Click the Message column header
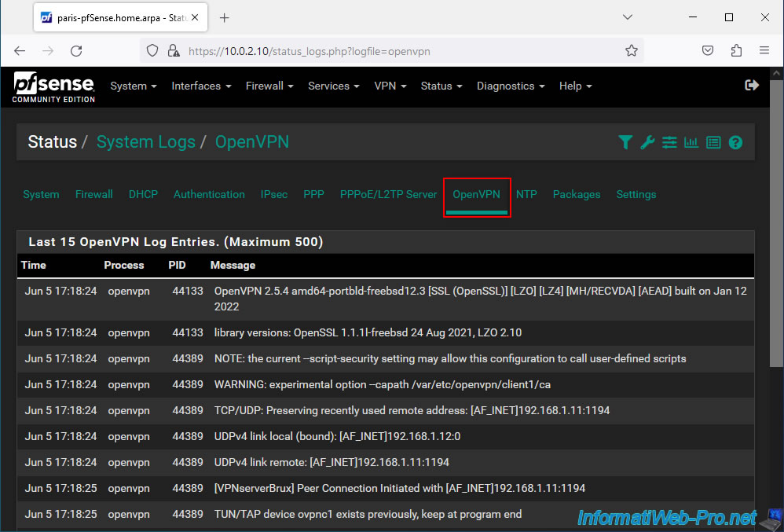Viewport: 784px width, 532px height. coord(233,265)
